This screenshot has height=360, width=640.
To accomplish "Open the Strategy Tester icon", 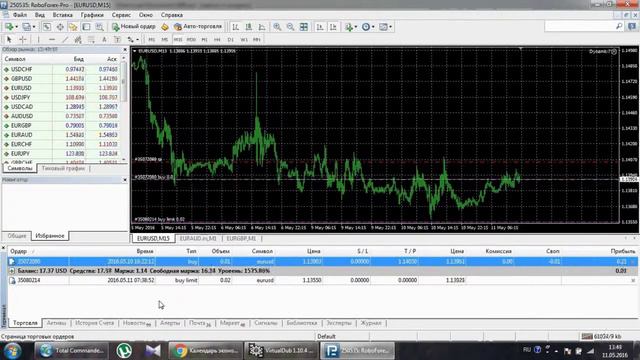I will pyautogui.click(x=100, y=27).
